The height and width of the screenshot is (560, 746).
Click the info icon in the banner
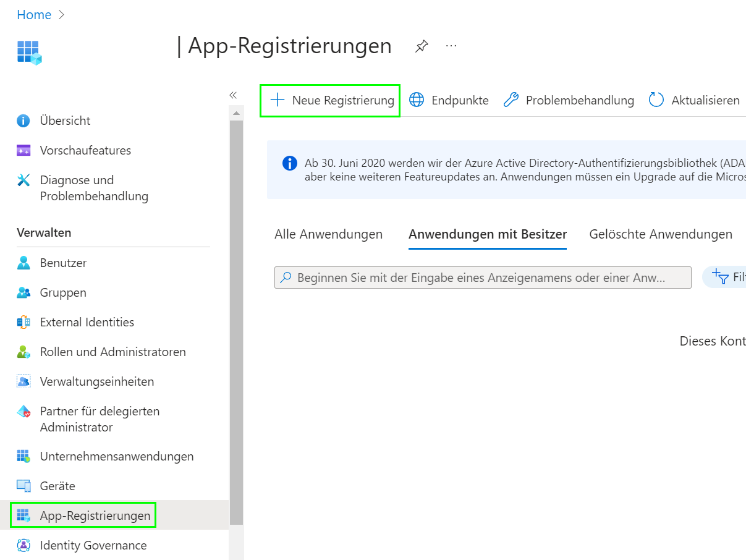(289, 163)
